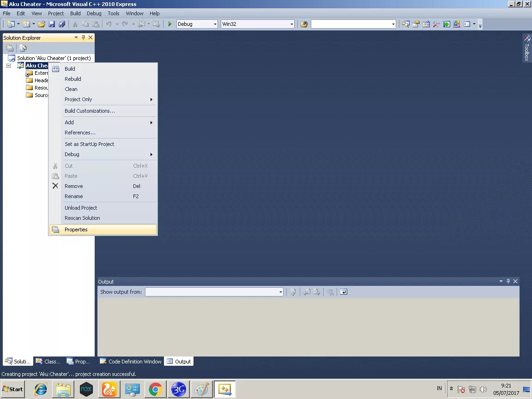Screen dimensions: 532x399
Task: Toggle word wrap in Output panel
Action: point(344,292)
